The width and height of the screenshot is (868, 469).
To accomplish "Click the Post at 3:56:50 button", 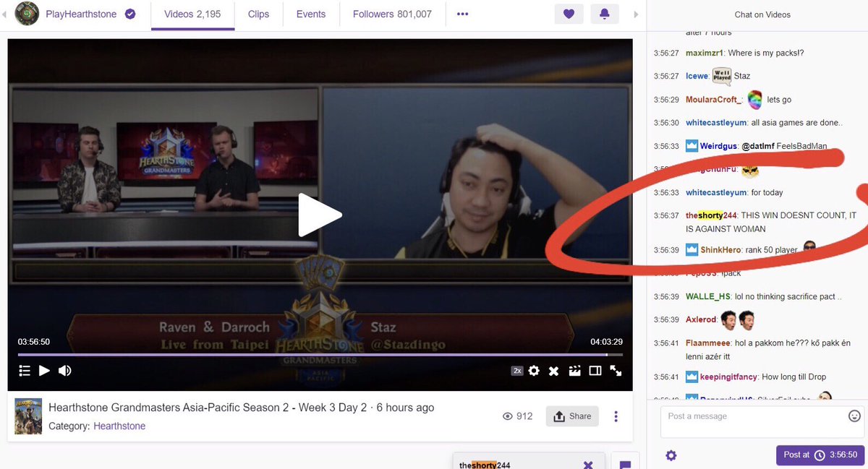I will pos(820,455).
